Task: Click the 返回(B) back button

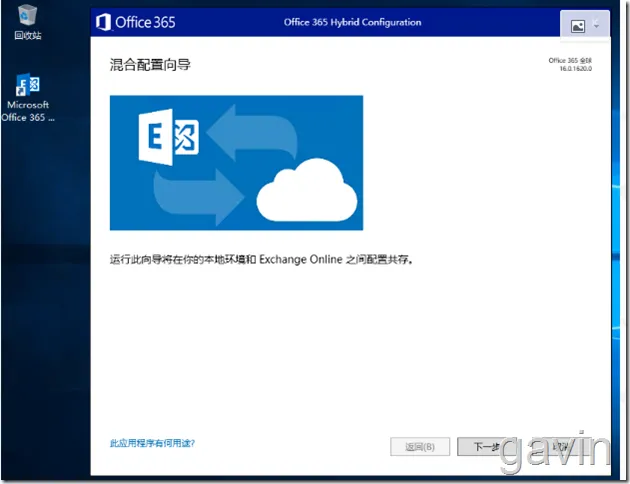Action: click(420, 447)
